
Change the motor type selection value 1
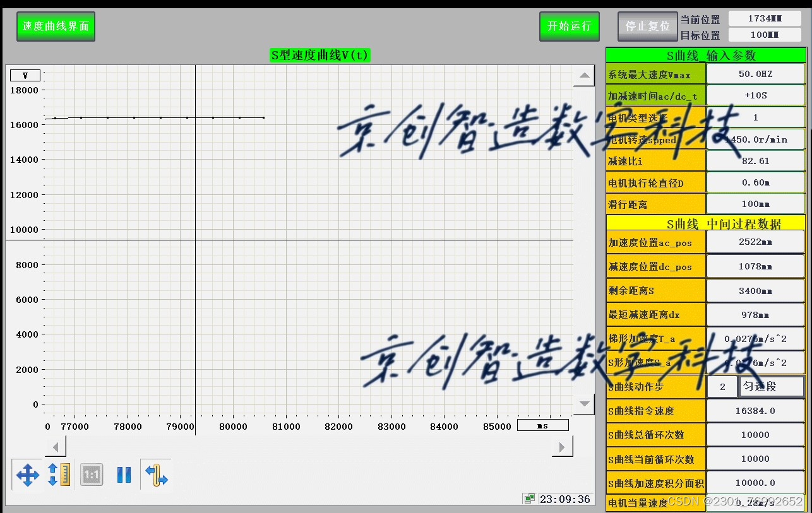[x=756, y=117]
